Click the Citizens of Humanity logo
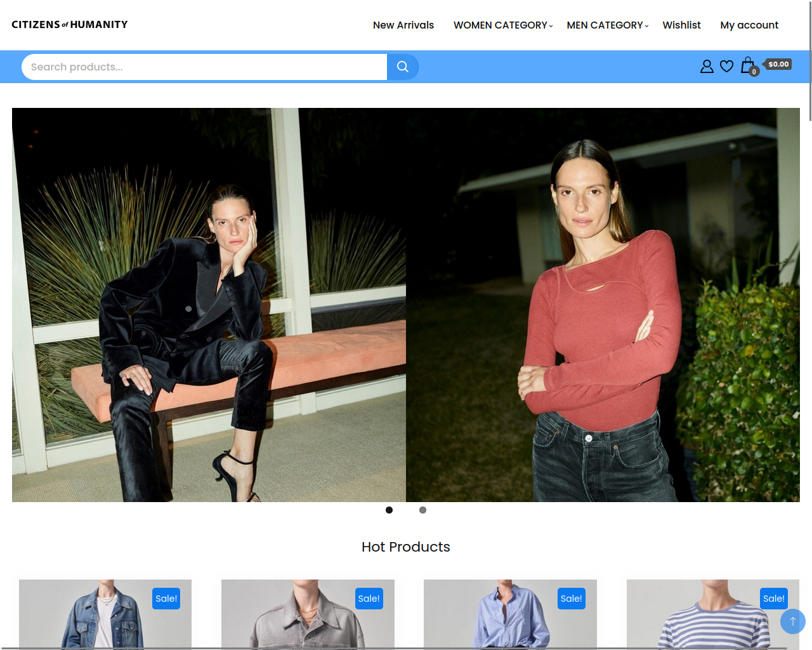Image resolution: width=812 pixels, height=650 pixels. click(70, 25)
